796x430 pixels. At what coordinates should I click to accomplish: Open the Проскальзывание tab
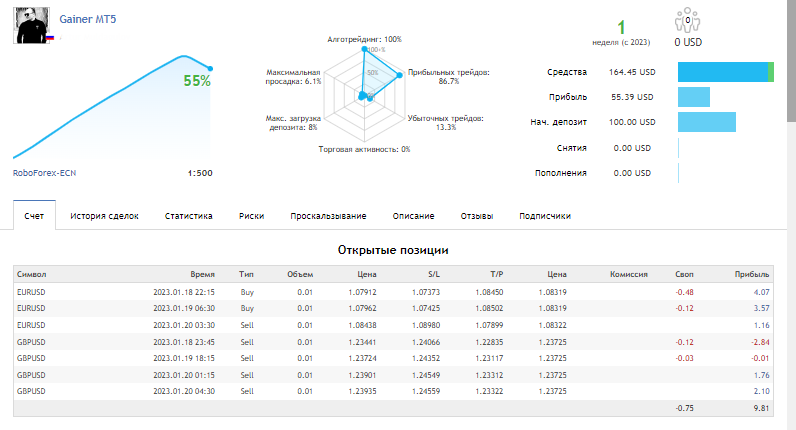click(328, 216)
